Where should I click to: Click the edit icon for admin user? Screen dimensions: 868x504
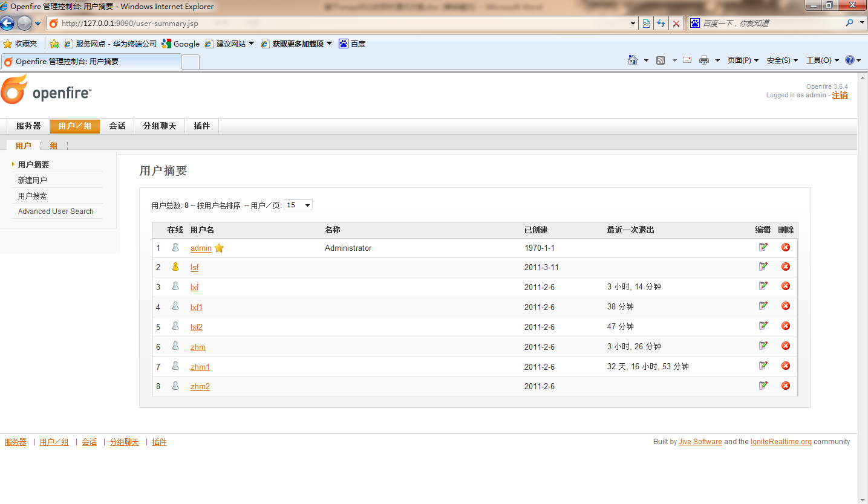763,247
